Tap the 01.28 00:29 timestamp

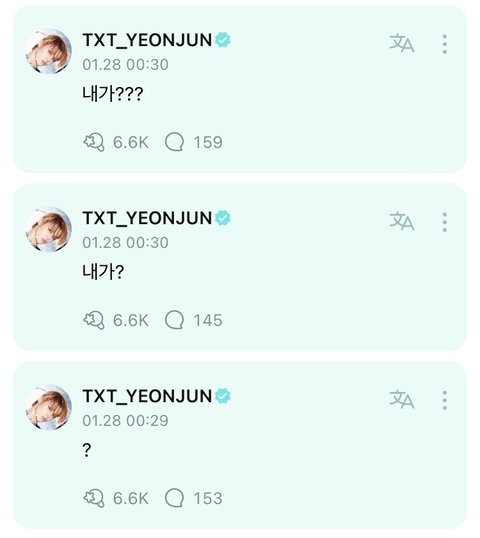125,421
